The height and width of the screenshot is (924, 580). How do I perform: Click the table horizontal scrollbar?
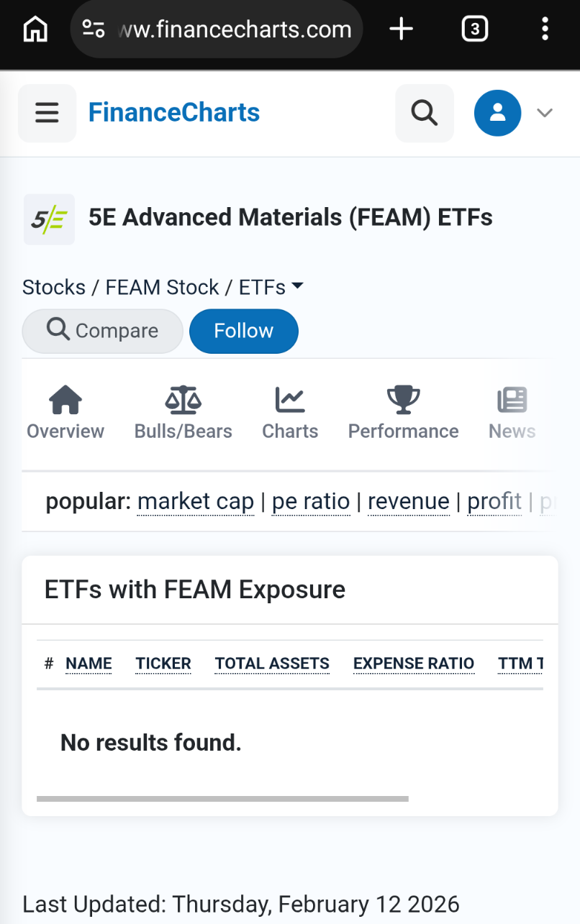coord(222,798)
